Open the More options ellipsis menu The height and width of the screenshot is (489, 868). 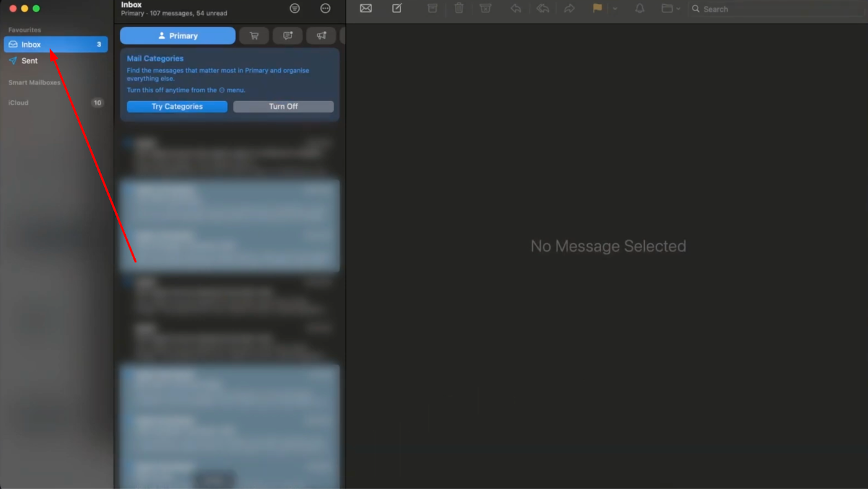(325, 8)
